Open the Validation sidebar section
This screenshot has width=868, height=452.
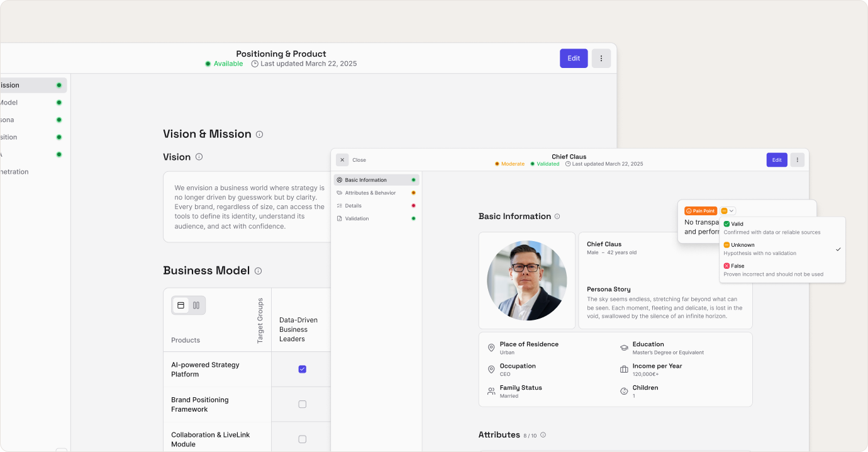point(376,218)
